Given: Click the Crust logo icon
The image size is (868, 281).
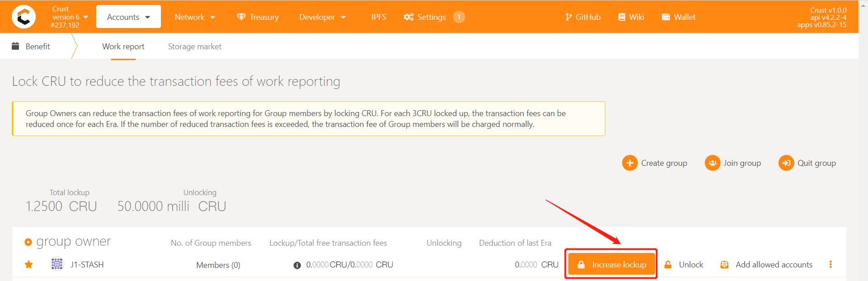Looking at the screenshot, I should (24, 17).
